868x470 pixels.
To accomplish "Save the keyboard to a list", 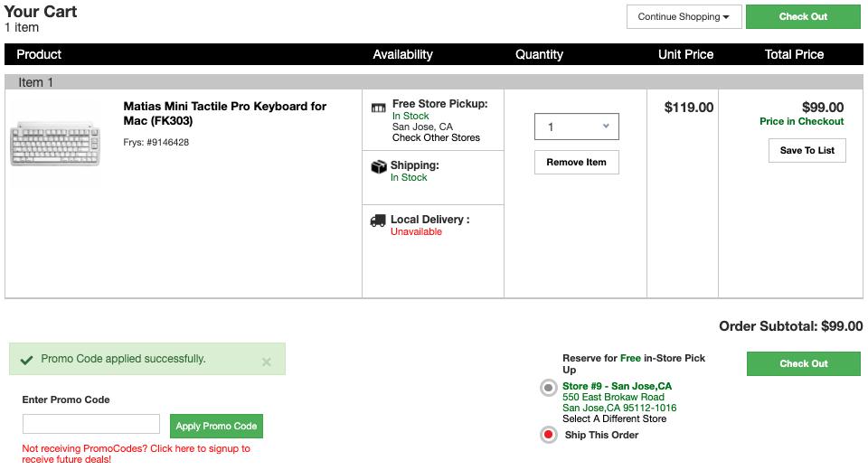I will coord(807,150).
